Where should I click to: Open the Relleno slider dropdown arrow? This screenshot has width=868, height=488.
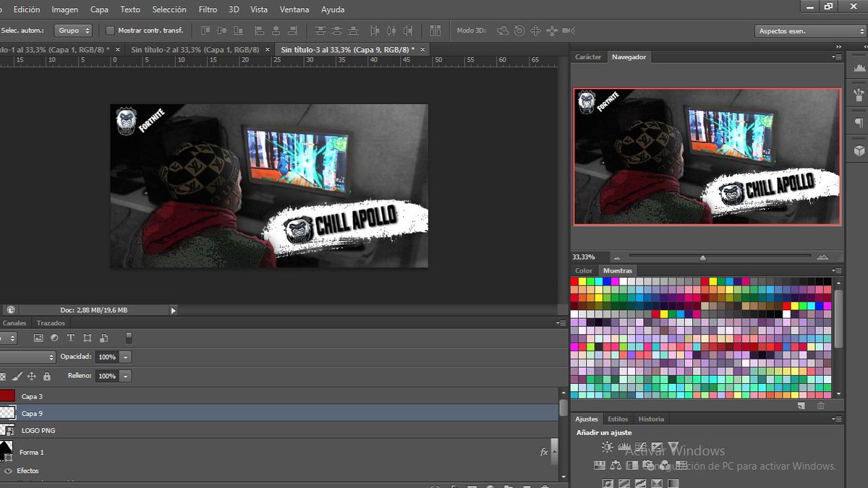(125, 376)
